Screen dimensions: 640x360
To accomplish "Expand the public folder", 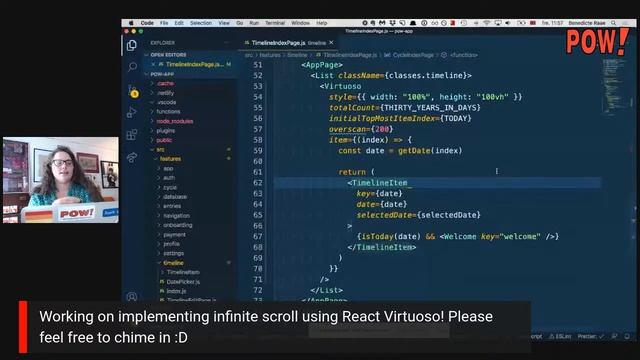I will pyautogui.click(x=164, y=140).
